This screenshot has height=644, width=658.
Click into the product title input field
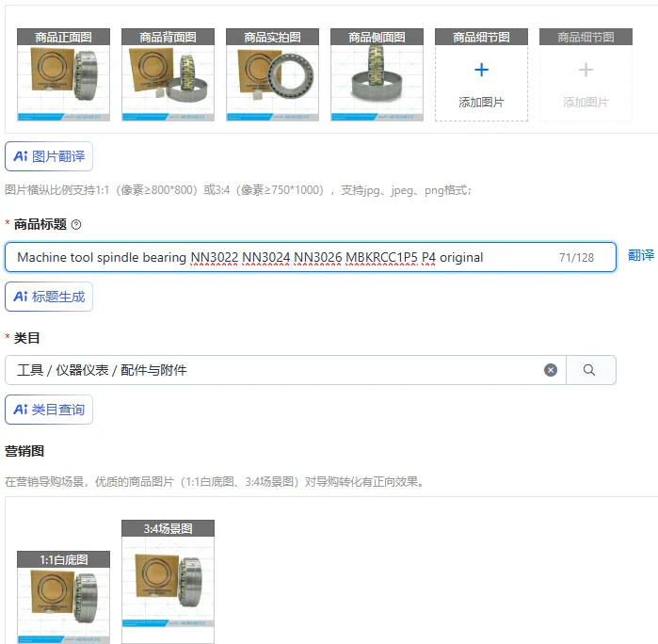pos(311,257)
